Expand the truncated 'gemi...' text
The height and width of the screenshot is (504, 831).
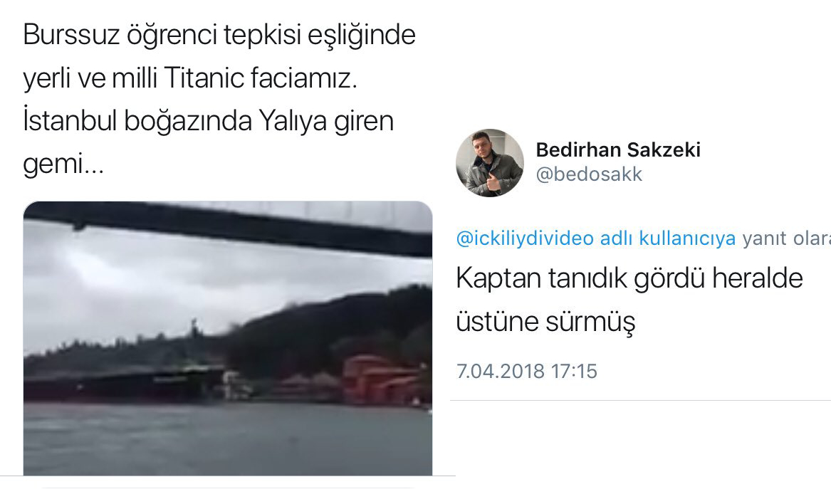click(x=63, y=164)
